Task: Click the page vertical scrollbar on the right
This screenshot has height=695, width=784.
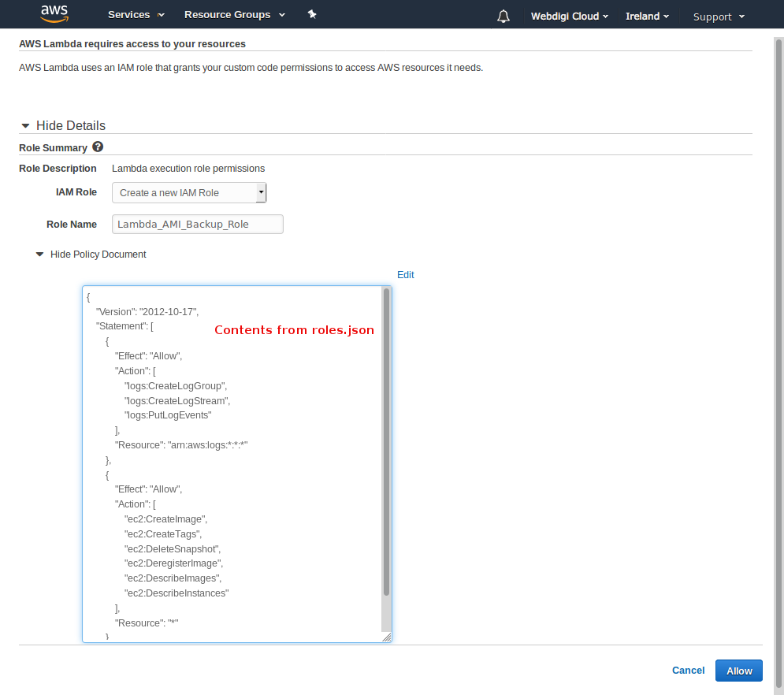Action: [x=778, y=362]
